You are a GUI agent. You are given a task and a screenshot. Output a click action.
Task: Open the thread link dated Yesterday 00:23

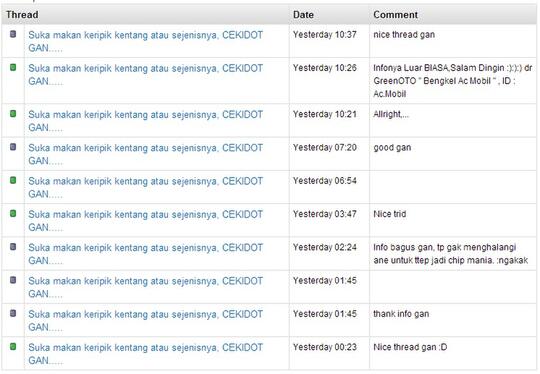point(146,354)
